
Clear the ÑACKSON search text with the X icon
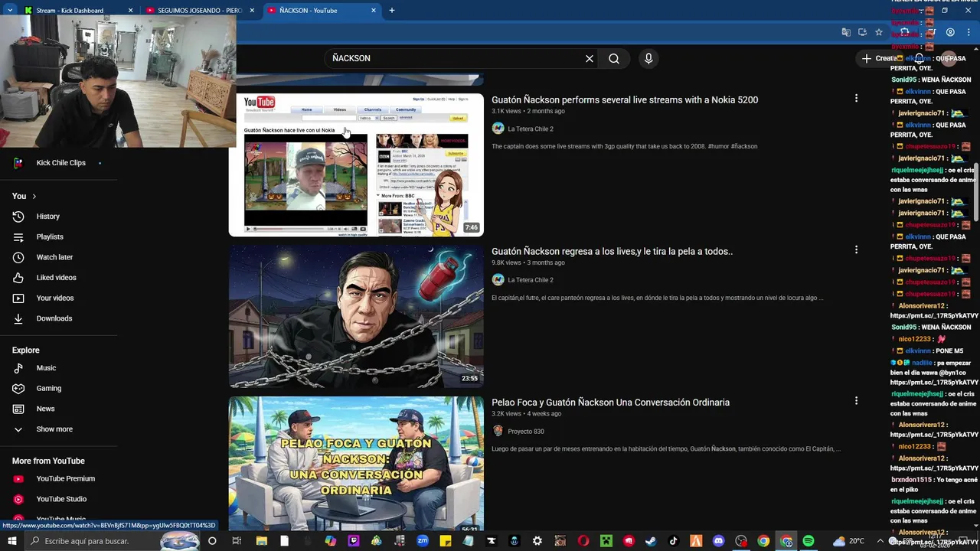(x=590, y=58)
